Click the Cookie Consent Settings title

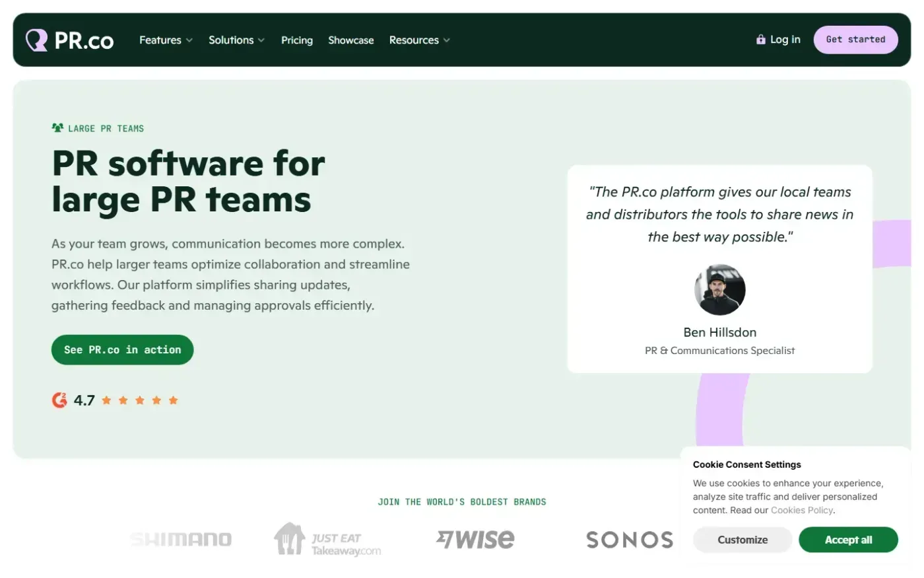click(747, 464)
